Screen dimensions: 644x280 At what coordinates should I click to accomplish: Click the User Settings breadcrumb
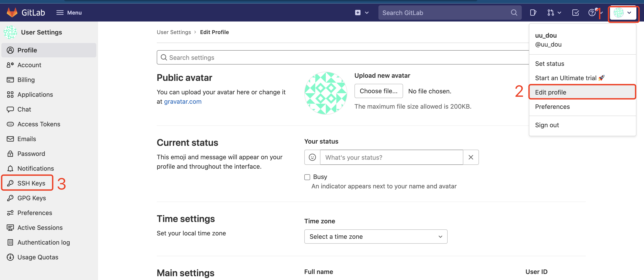(174, 32)
